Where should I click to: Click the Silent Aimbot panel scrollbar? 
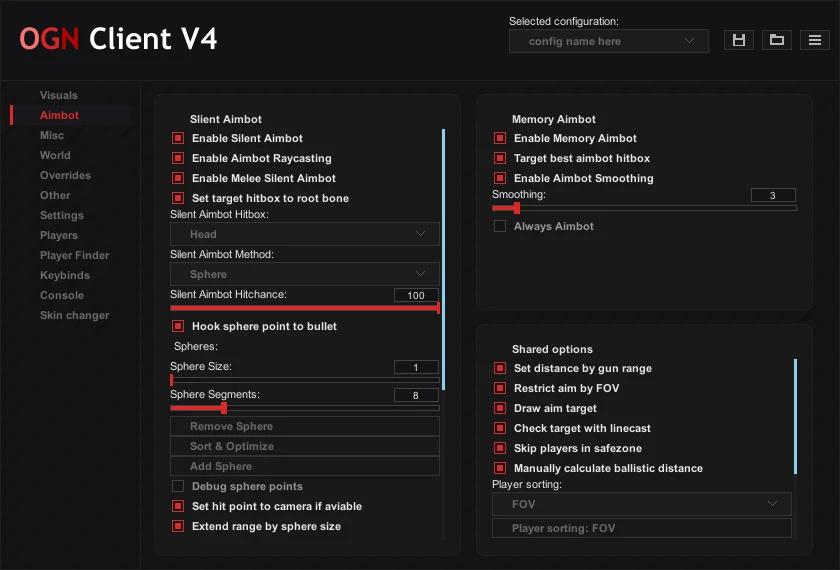[444, 259]
